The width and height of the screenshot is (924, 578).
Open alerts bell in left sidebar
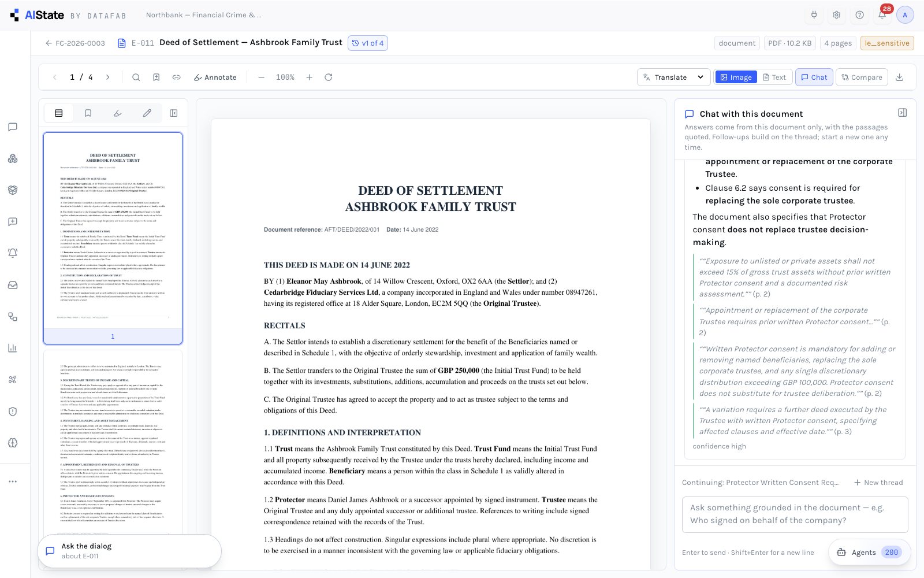(x=13, y=253)
